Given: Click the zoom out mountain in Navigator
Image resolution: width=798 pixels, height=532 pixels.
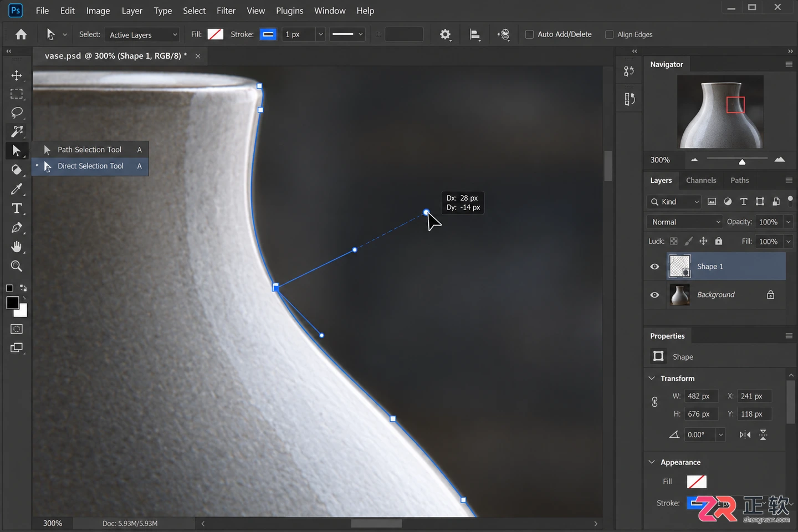Looking at the screenshot, I should pyautogui.click(x=694, y=160).
